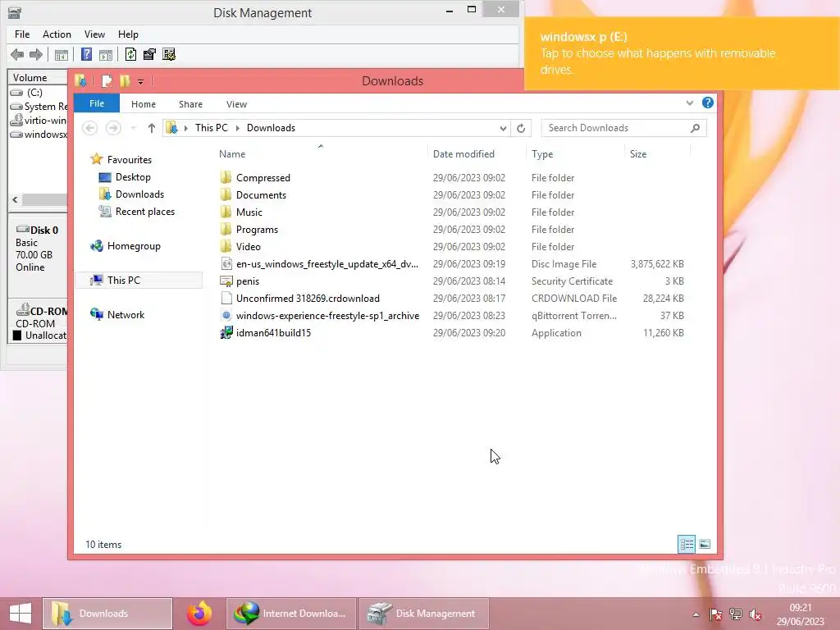This screenshot has width=840, height=630.
Task: Open the Windows Start button
Action: coord(20,614)
